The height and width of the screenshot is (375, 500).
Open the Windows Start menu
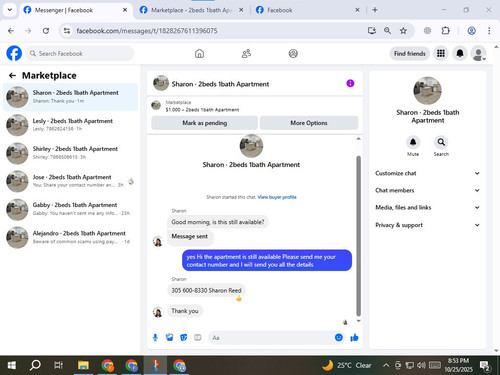tap(11, 365)
